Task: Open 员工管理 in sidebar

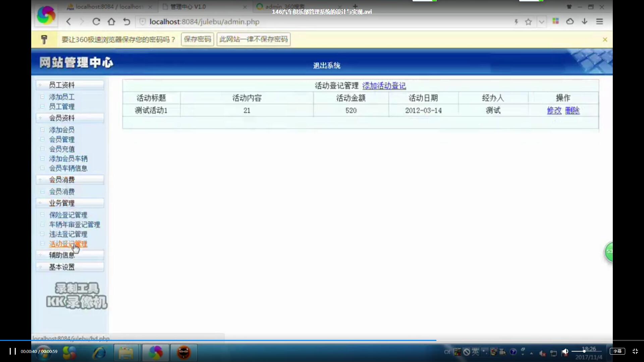Action: point(62,107)
